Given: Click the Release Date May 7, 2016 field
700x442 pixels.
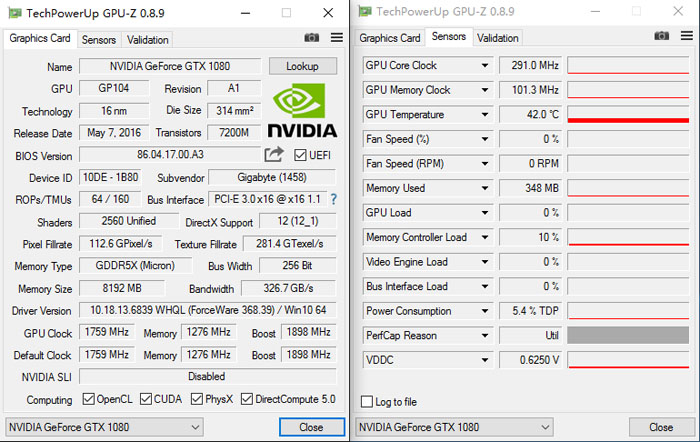Looking at the screenshot, I should pos(114,133).
